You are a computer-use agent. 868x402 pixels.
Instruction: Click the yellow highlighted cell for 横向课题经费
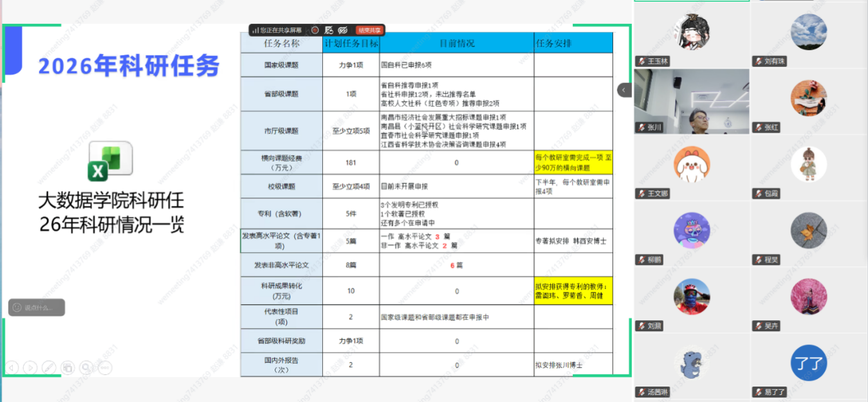(573, 163)
